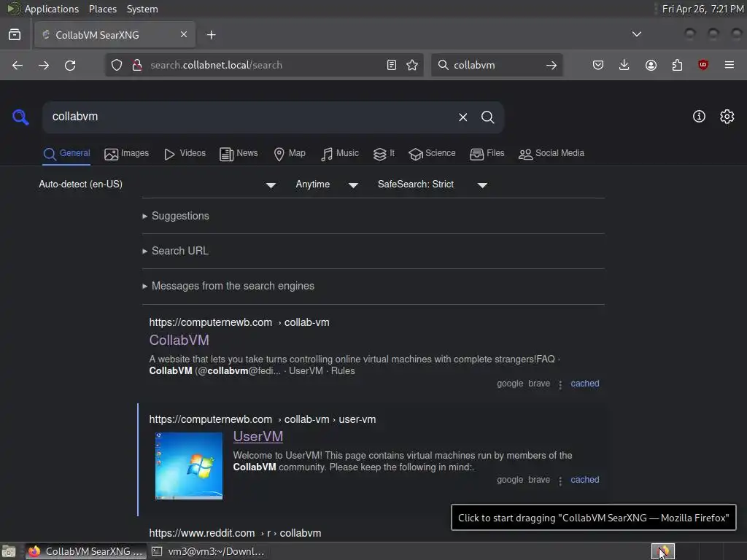Click the UserVM Windows desktop thumbnail

pyautogui.click(x=189, y=466)
